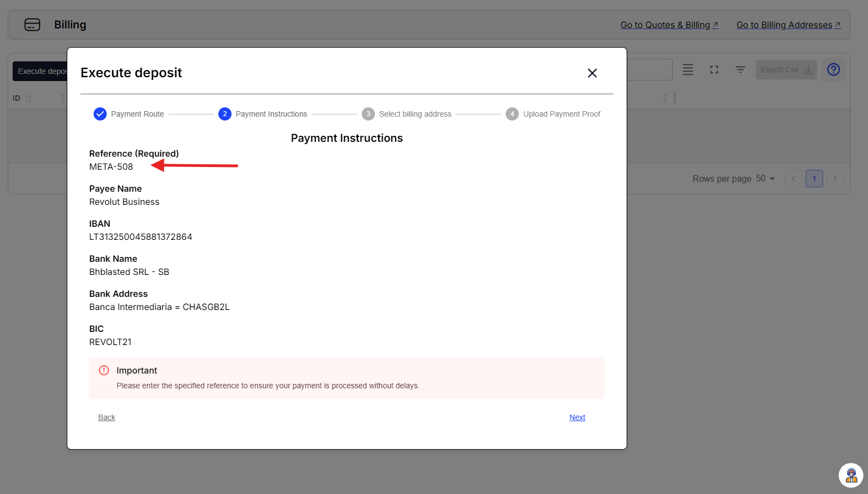Open the table filter icon
This screenshot has width=868, height=494.
(740, 70)
